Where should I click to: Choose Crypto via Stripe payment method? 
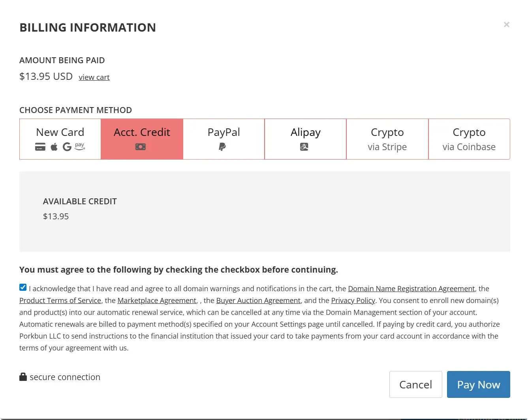tap(387, 139)
